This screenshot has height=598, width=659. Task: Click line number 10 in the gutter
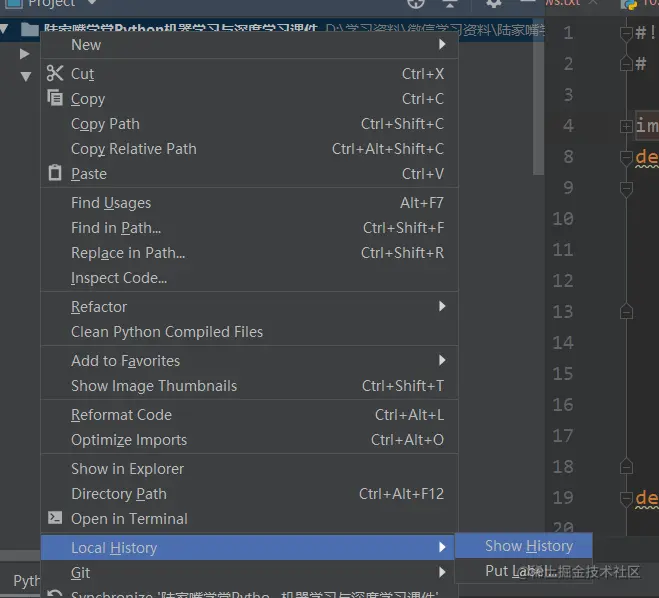(563, 219)
